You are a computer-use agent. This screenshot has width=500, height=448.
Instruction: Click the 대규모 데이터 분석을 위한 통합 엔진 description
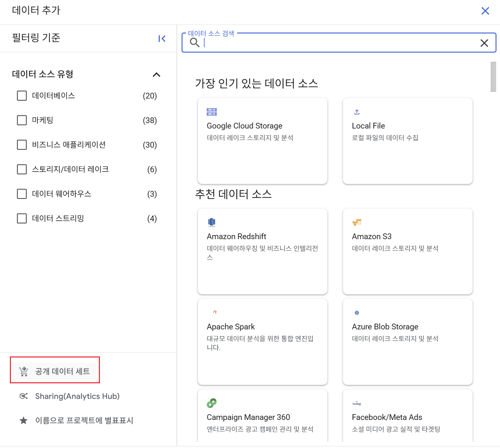coord(260,343)
